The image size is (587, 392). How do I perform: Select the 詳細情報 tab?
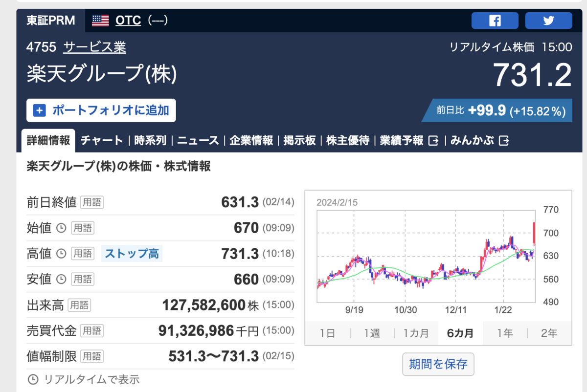point(48,141)
